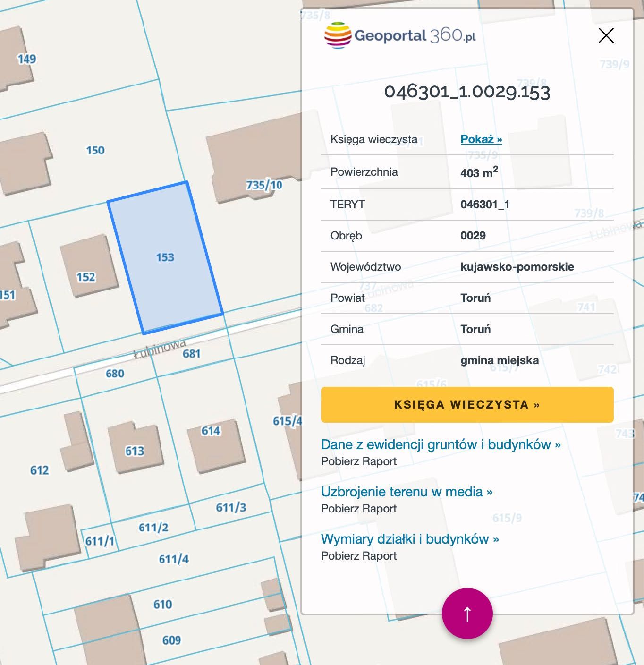The width and height of the screenshot is (644, 665).
Task: Click Województwo value kujawsko-pomorskie
Action: [517, 267]
